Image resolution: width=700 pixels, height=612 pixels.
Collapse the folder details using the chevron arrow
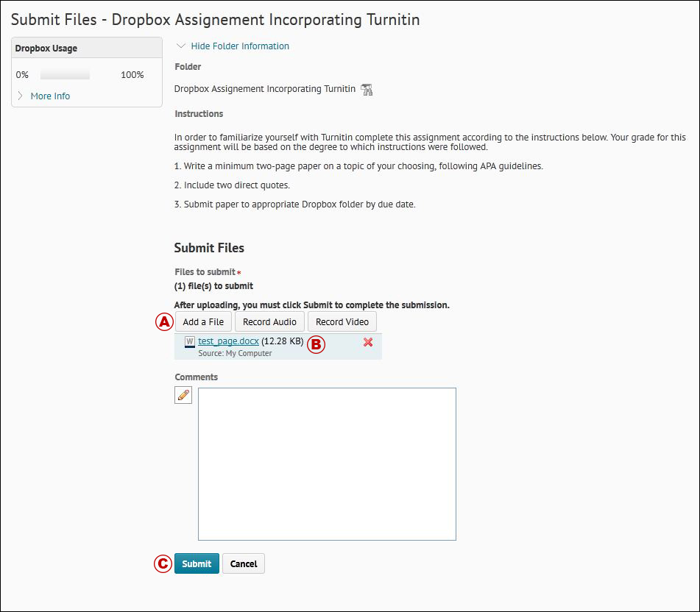coord(180,46)
